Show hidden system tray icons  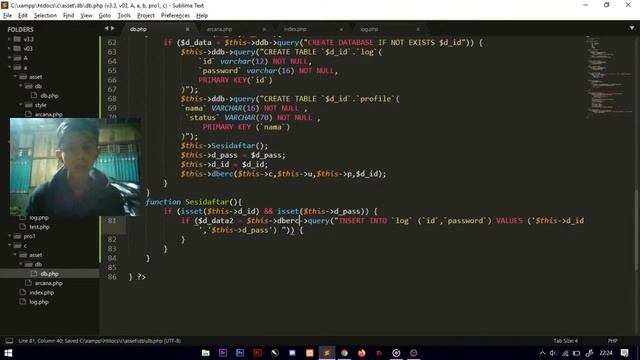coord(542,353)
